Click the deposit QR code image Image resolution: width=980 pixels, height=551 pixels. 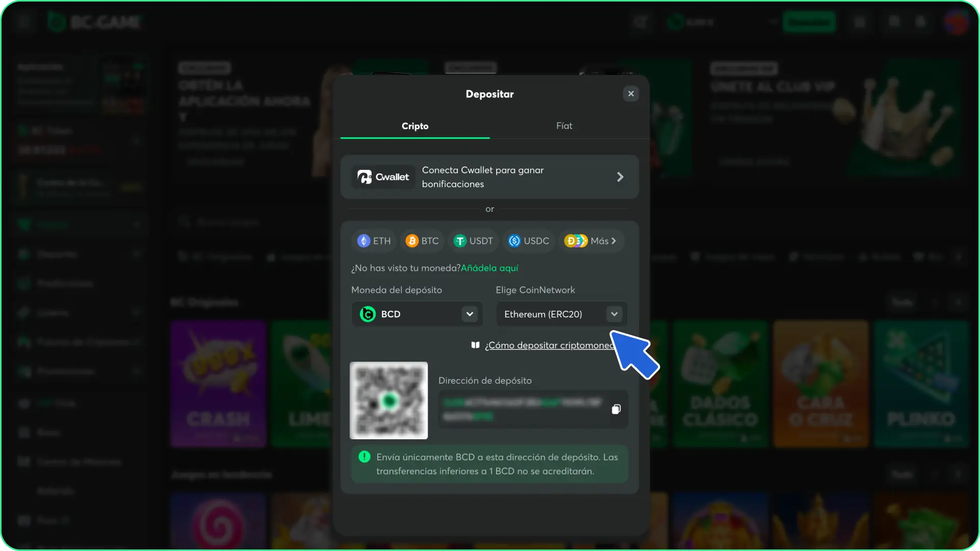click(388, 400)
